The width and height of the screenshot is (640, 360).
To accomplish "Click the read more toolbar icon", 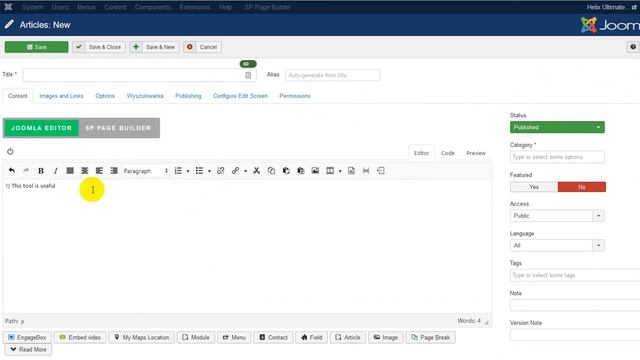I will coord(380,171).
